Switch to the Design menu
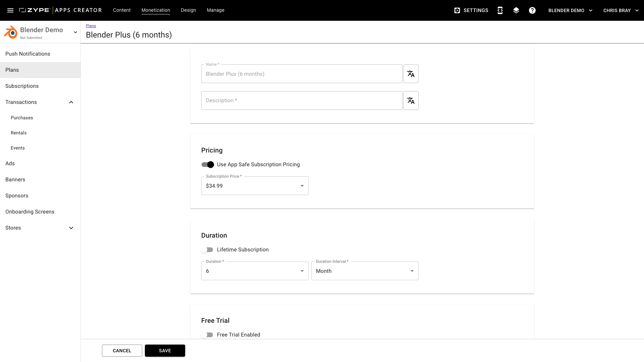644x362 pixels. tap(188, 10)
